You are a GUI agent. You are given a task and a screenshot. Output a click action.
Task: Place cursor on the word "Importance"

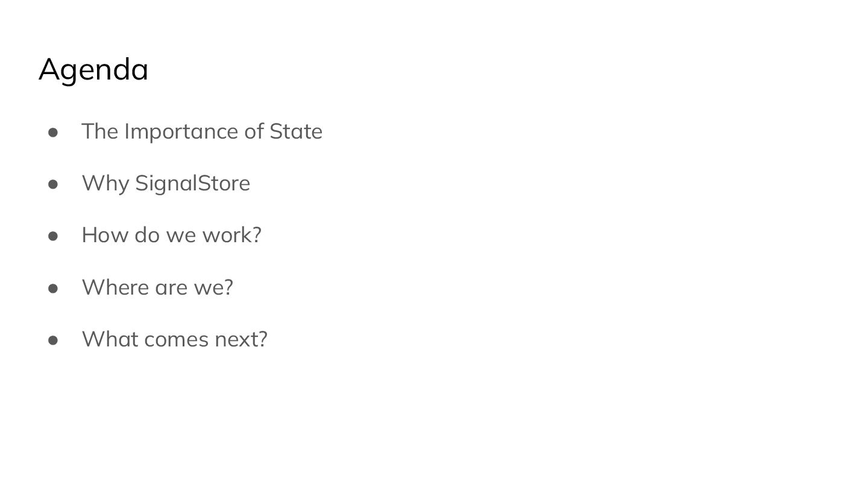point(181,132)
